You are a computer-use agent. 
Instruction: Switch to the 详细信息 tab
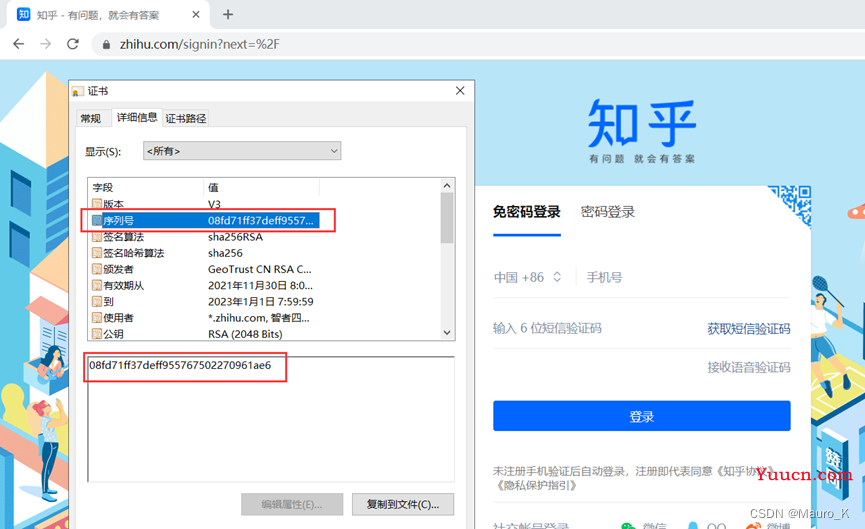[x=137, y=117]
